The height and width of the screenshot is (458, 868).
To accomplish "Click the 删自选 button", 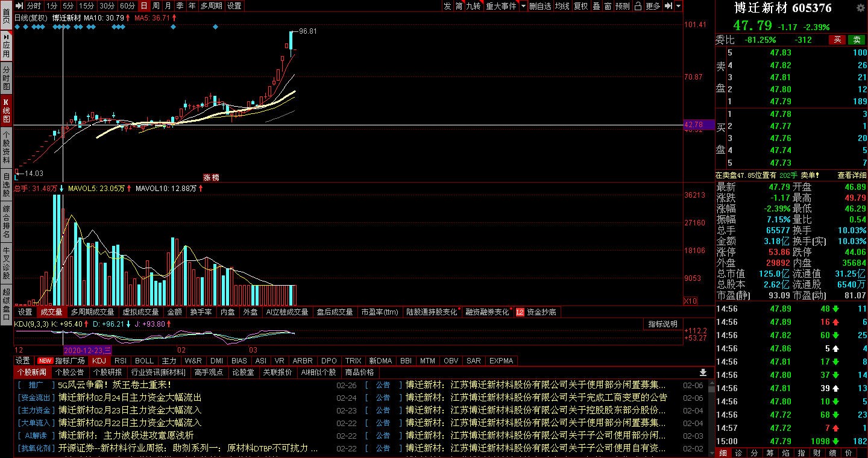I will (x=540, y=6).
